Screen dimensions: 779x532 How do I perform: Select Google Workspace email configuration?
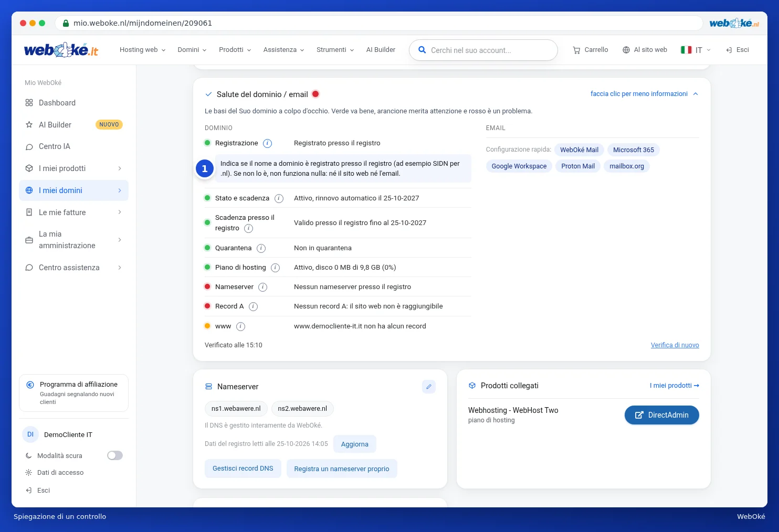tap(519, 166)
